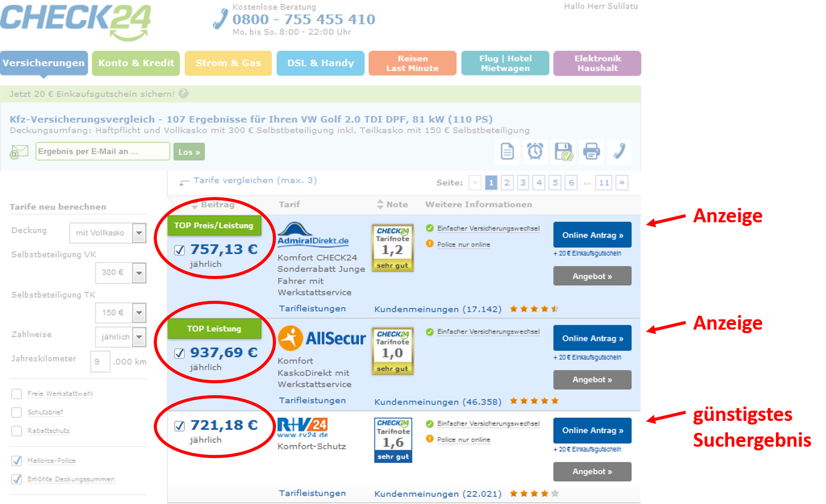Open the CHECK24 Tarifnote 1,2 badge
The image size is (826, 504).
click(393, 248)
